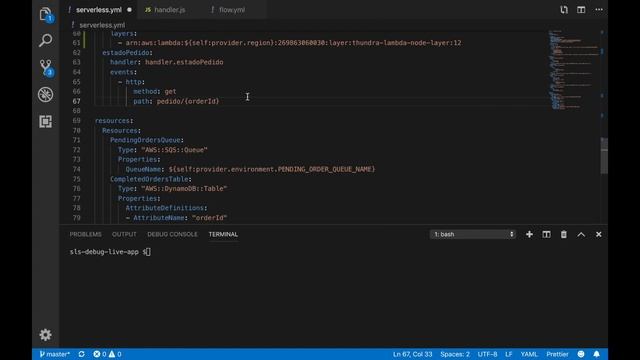Click the "AWS::DynamoDB::Table" string
Screen dimensions: 640x360
[184, 189]
